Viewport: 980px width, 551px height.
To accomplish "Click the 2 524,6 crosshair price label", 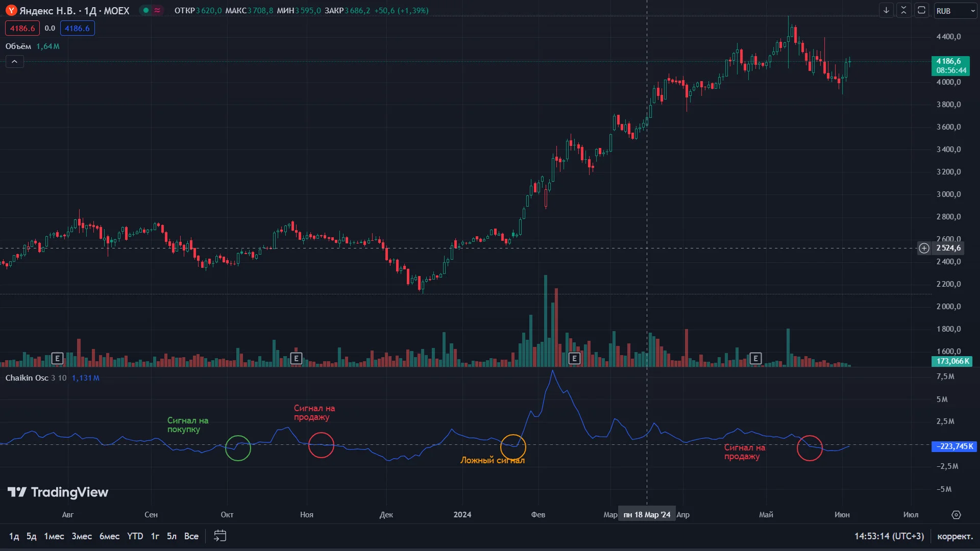I will (948, 248).
